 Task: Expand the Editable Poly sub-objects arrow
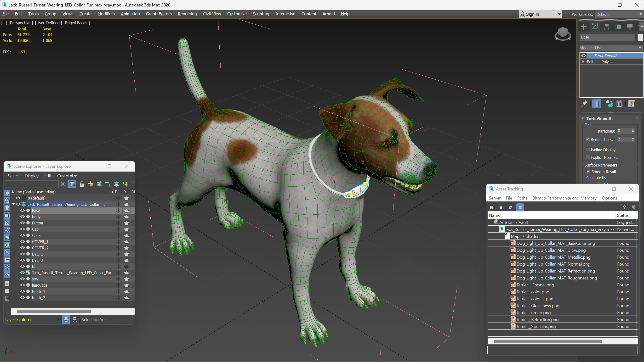pyautogui.click(x=583, y=61)
